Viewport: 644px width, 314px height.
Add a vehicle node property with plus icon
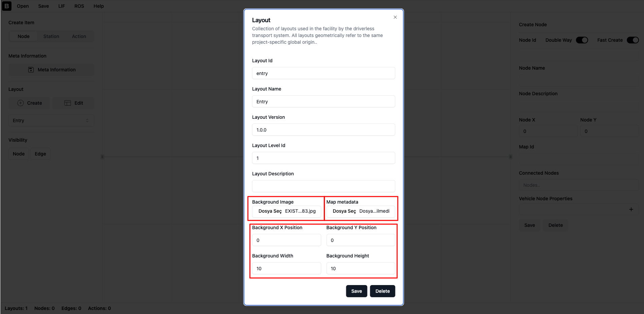pos(631,209)
